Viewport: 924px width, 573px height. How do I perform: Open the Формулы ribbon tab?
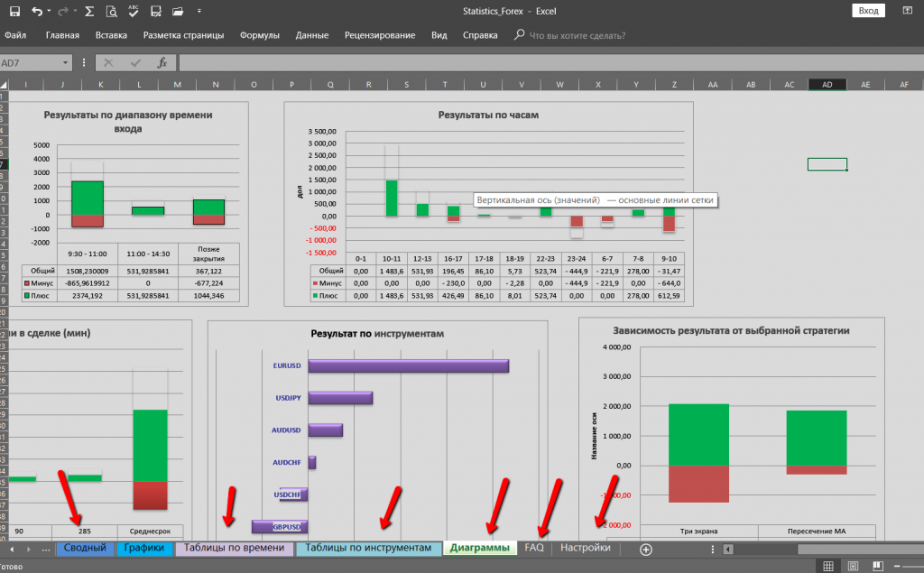(259, 35)
